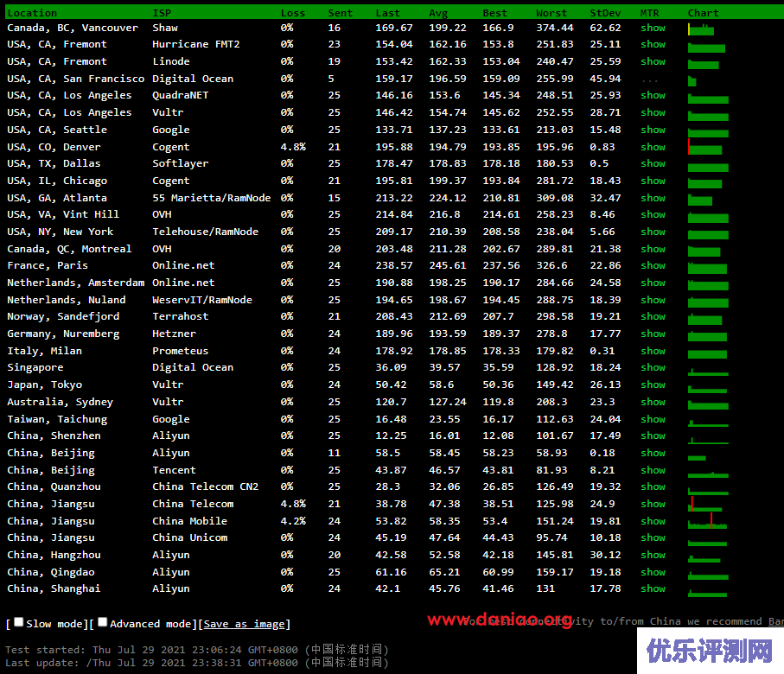Enable the Advanced mode checkbox

103,622
